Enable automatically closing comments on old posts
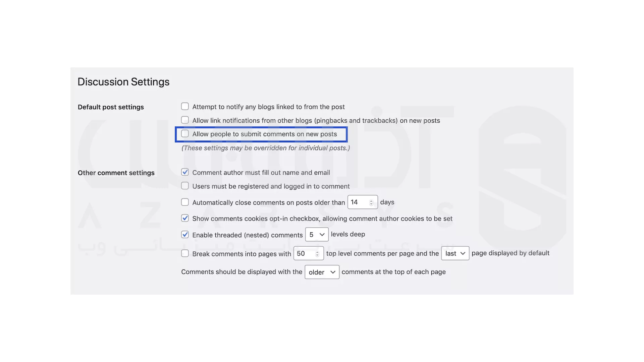 [185, 202]
